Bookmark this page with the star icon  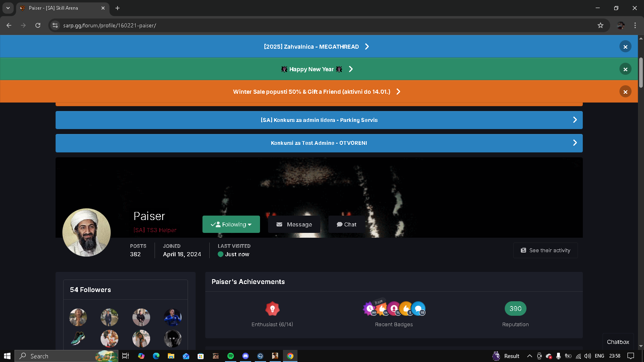(601, 25)
